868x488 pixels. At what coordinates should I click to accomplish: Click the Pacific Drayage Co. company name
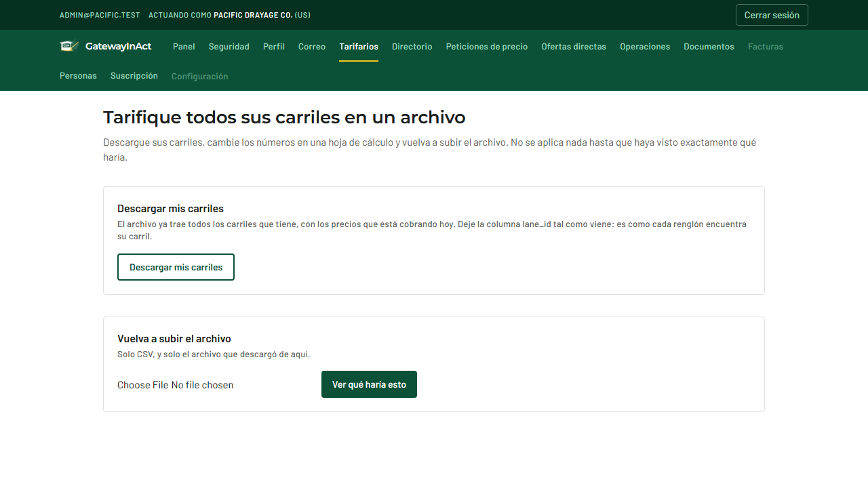(253, 15)
